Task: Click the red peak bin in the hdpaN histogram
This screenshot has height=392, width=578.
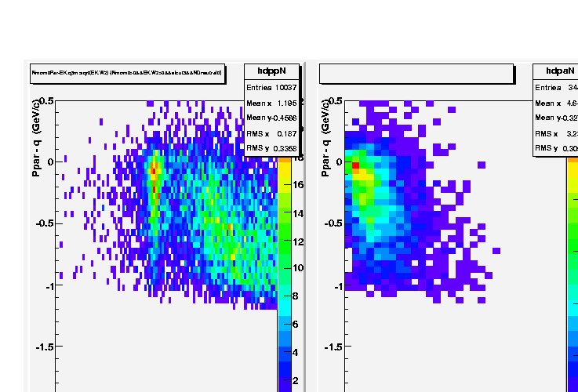Action: (356, 165)
